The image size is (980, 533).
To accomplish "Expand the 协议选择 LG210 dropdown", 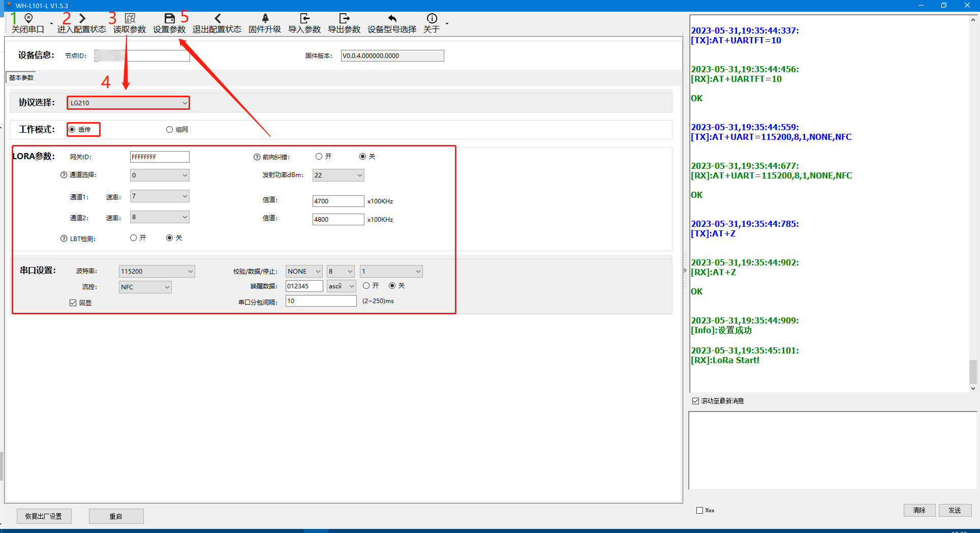I will 185,103.
